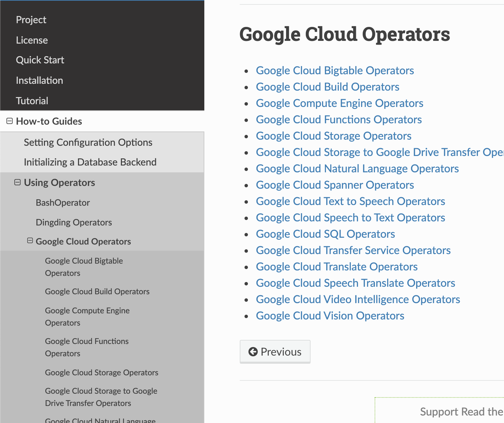The image size is (504, 423).
Task: Open Cloud Storage to Google Drive Transfer link
Action: click(380, 152)
